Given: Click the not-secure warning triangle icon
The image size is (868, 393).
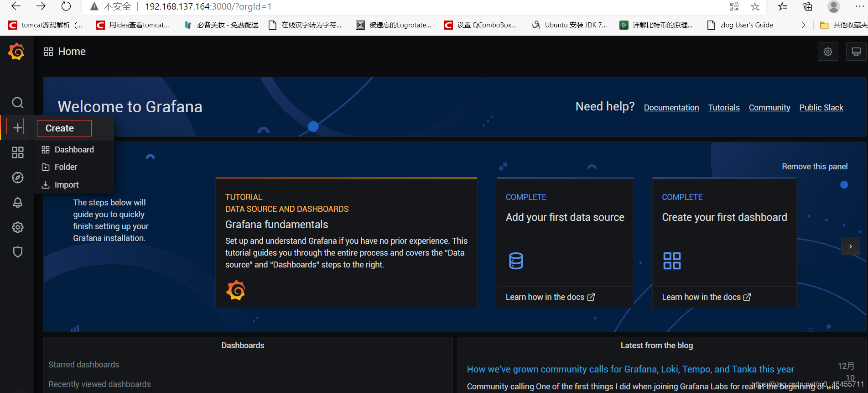Looking at the screenshot, I should [94, 6].
